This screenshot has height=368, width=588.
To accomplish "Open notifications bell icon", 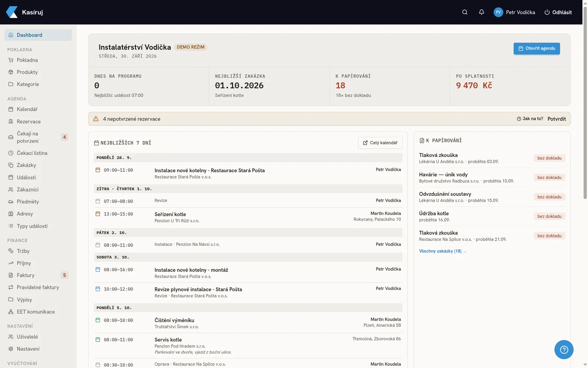I will click(481, 12).
